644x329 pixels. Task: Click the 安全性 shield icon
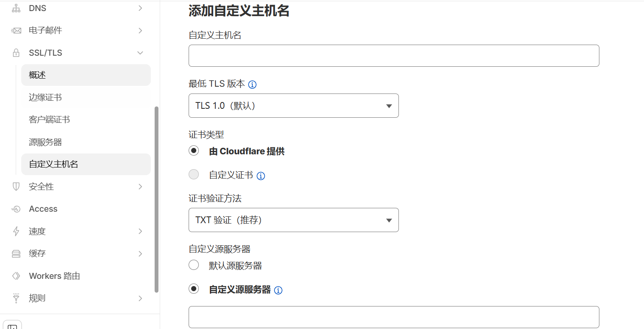[x=16, y=187]
